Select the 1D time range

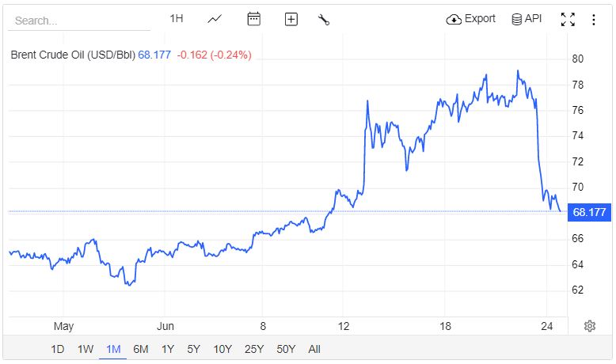tap(58, 349)
